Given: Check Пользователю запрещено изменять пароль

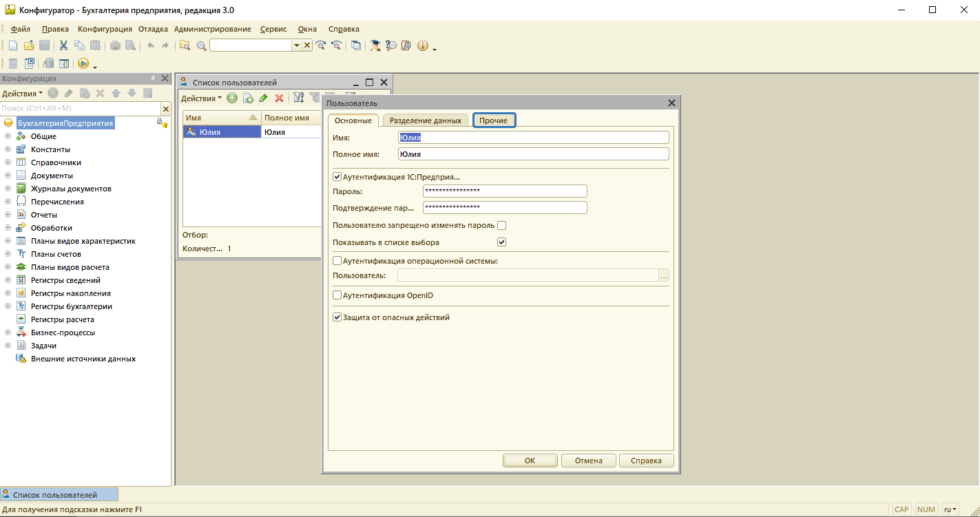Looking at the screenshot, I should [501, 225].
